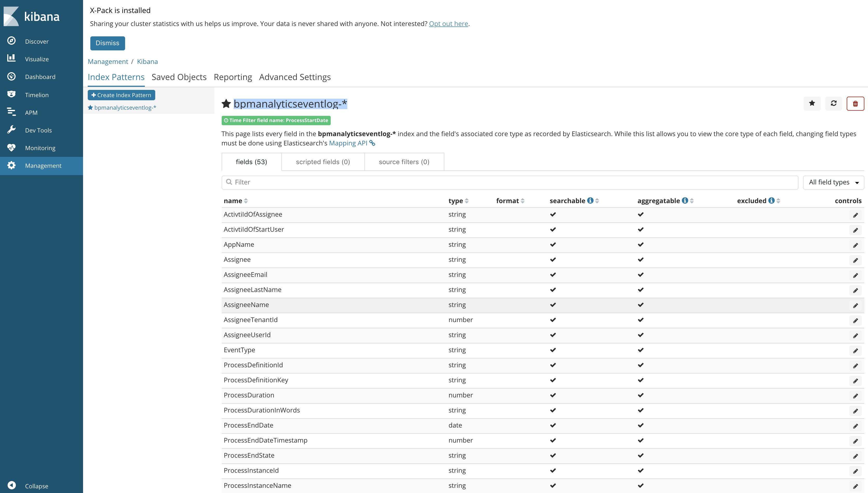Set as default index star button
The height and width of the screenshot is (493, 868).
tap(812, 103)
